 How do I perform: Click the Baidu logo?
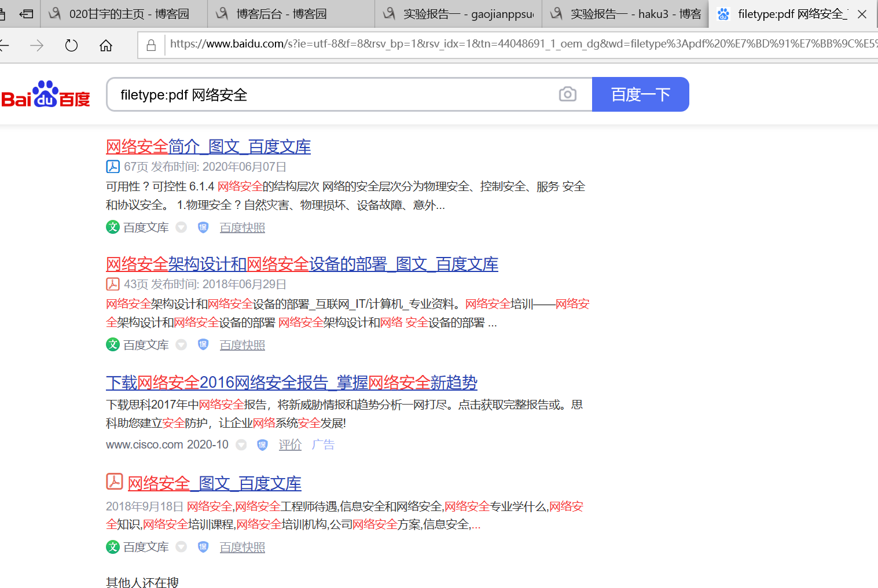(46, 94)
